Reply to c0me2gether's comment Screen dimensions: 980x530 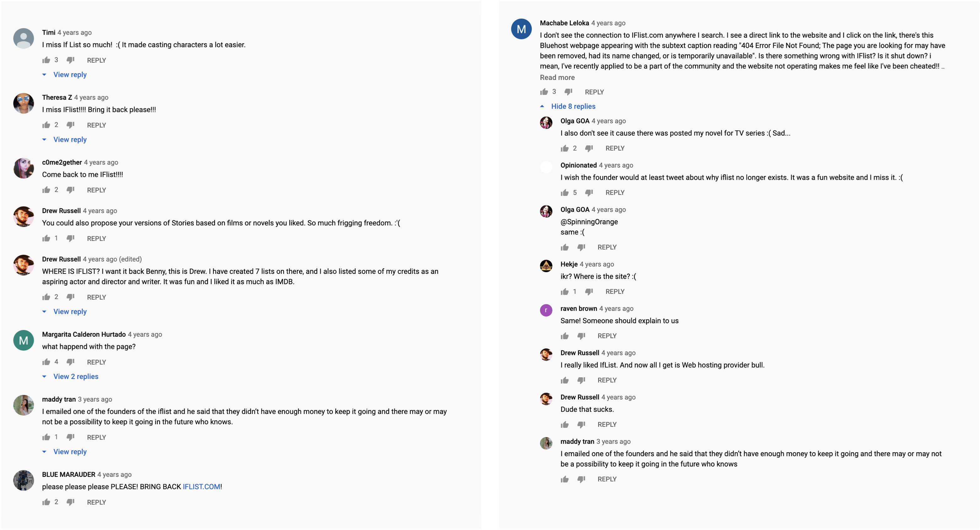point(96,190)
